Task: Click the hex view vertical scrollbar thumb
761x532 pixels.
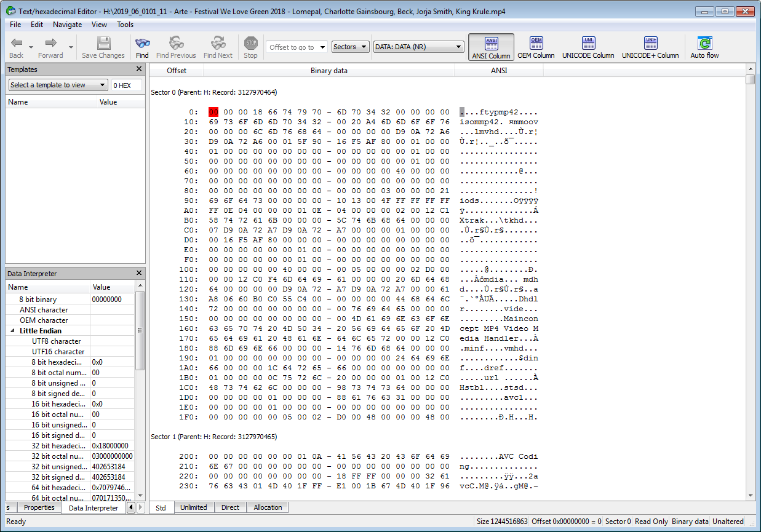Action: [750, 79]
